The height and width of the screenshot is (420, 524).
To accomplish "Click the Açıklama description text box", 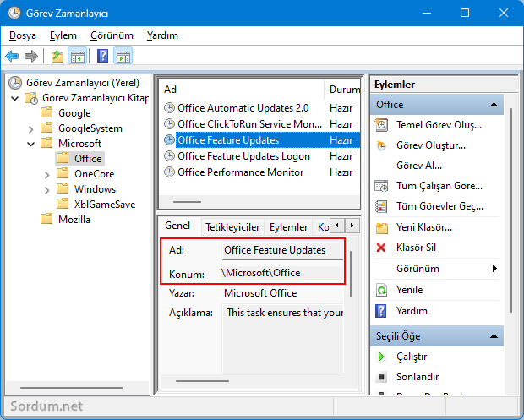I will coord(282,339).
